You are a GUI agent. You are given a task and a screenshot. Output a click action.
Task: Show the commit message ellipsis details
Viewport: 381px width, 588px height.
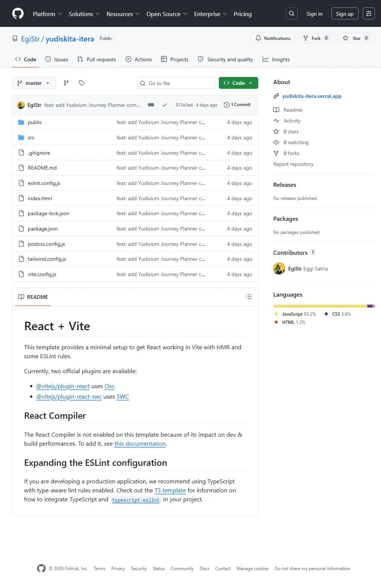pos(151,105)
